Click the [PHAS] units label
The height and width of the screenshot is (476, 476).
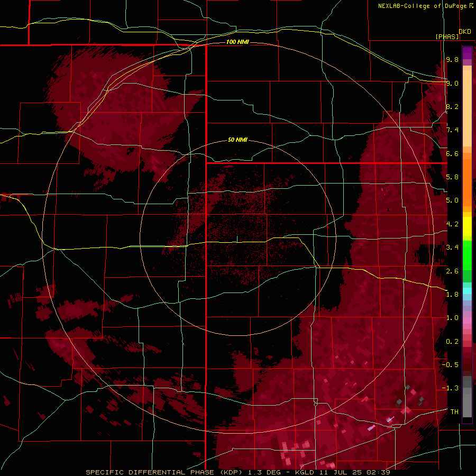point(447,36)
